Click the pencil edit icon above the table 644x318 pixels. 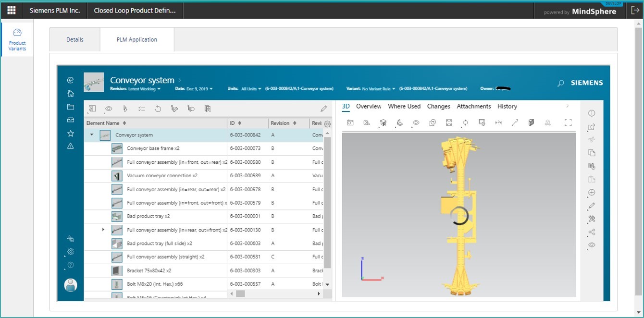click(323, 109)
